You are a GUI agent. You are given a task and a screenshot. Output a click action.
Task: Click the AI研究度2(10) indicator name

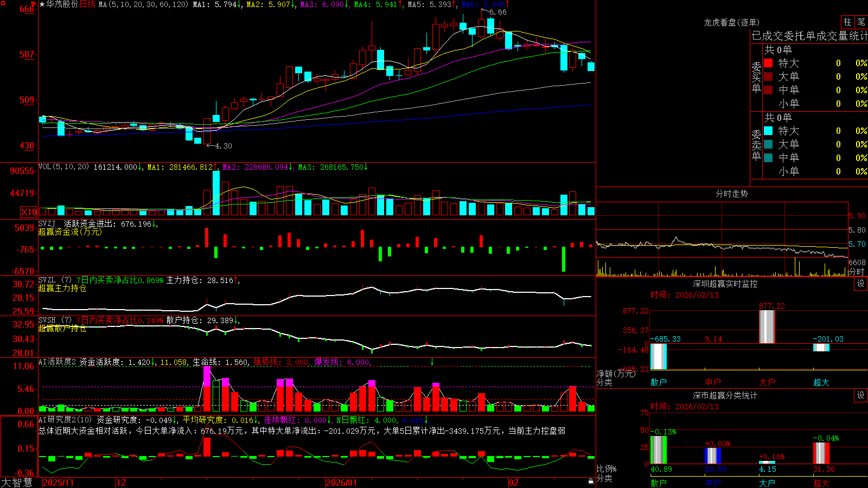point(65,420)
